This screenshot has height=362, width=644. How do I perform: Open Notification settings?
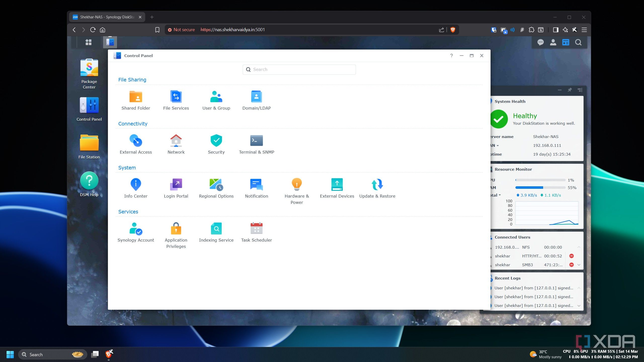tap(256, 189)
